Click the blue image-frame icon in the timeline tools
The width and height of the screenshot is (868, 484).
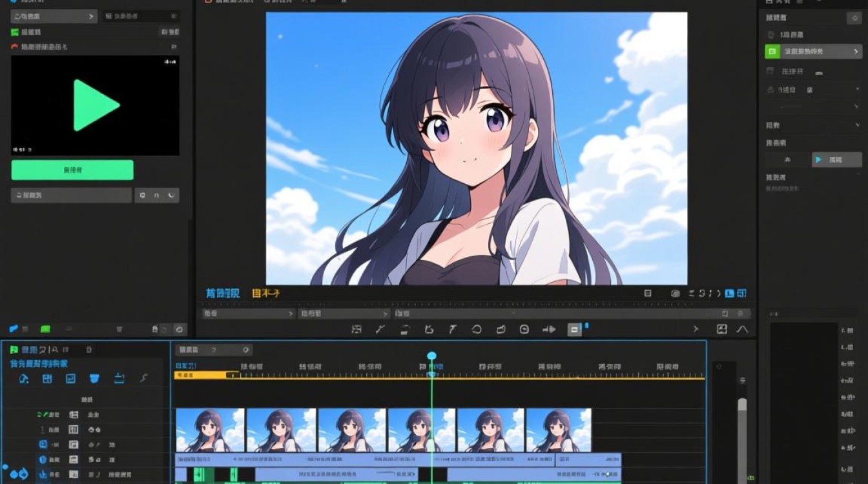point(71,379)
